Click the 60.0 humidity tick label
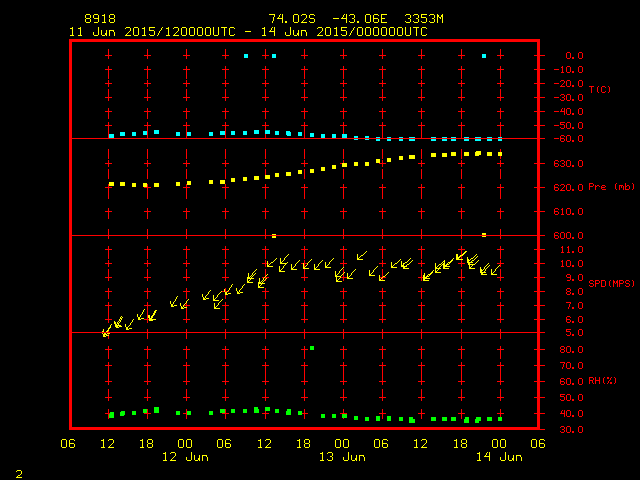 pos(571,382)
